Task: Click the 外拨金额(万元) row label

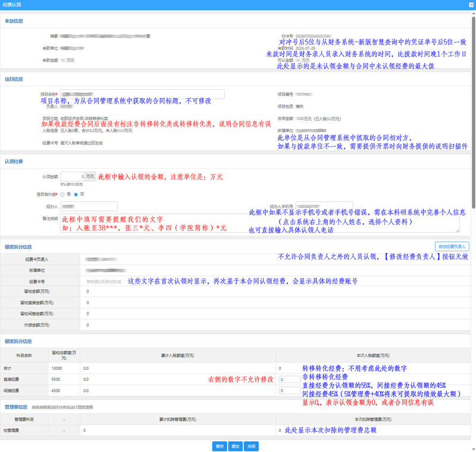Action: pyautogui.click(x=37, y=325)
